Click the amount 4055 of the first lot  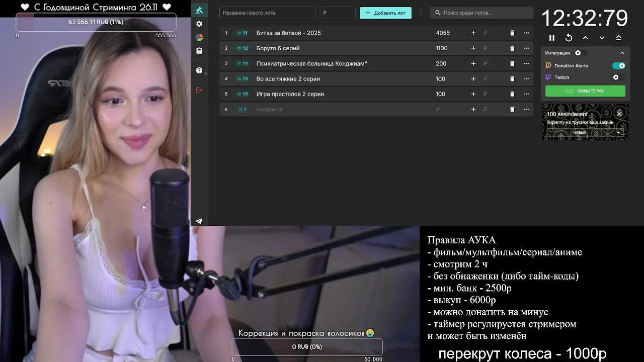(x=443, y=33)
